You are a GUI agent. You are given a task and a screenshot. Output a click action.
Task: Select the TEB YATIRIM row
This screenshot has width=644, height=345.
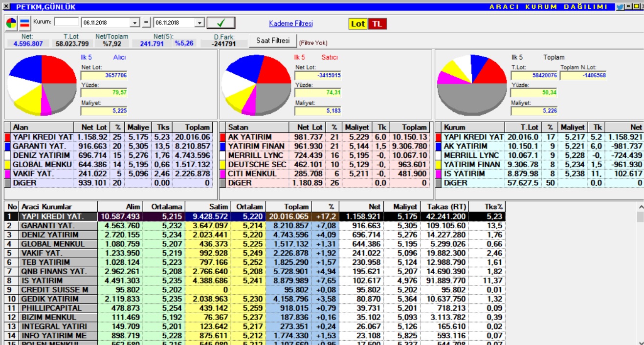(x=254, y=262)
